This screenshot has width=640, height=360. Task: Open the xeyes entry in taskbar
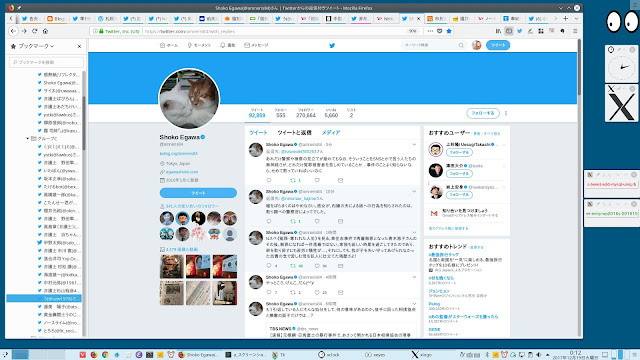pos(375,355)
